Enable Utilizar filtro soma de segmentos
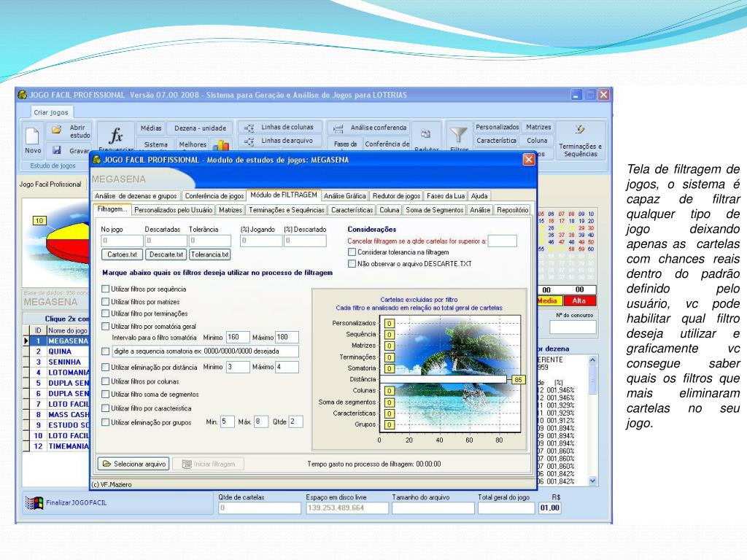Image resolution: width=747 pixels, height=560 pixels. tap(105, 394)
